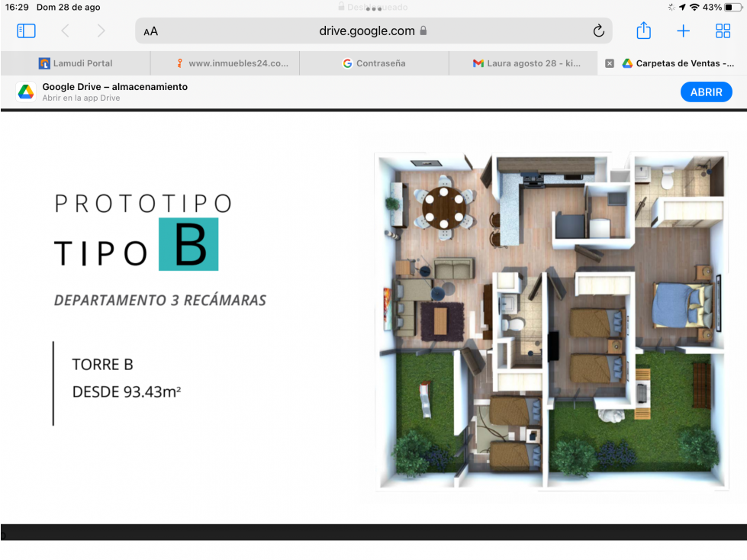This screenshot has width=747, height=560.
Task: Go back with the left arrow
Action: click(x=66, y=31)
